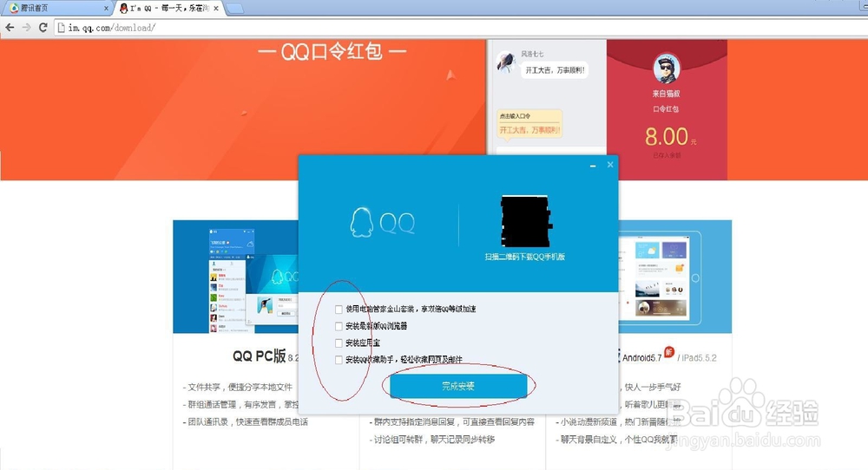
Task: Check 使用电脑管家金山套装 option
Action: [x=339, y=309]
